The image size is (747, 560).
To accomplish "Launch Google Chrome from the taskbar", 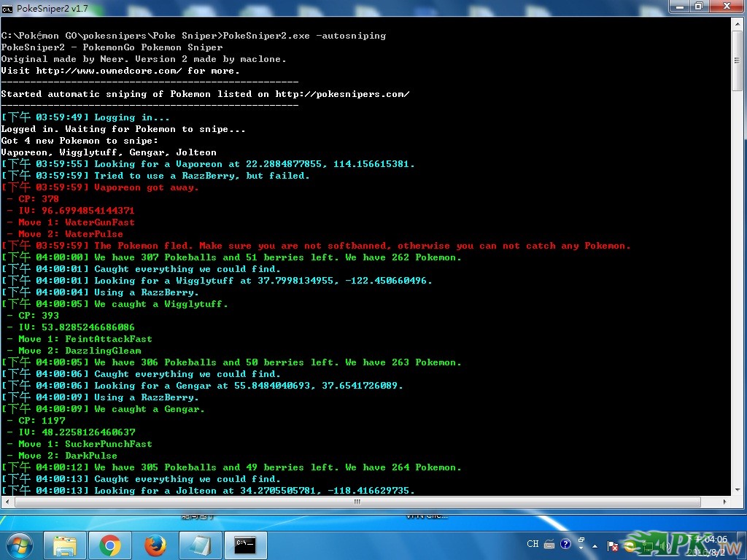I will tap(110, 545).
